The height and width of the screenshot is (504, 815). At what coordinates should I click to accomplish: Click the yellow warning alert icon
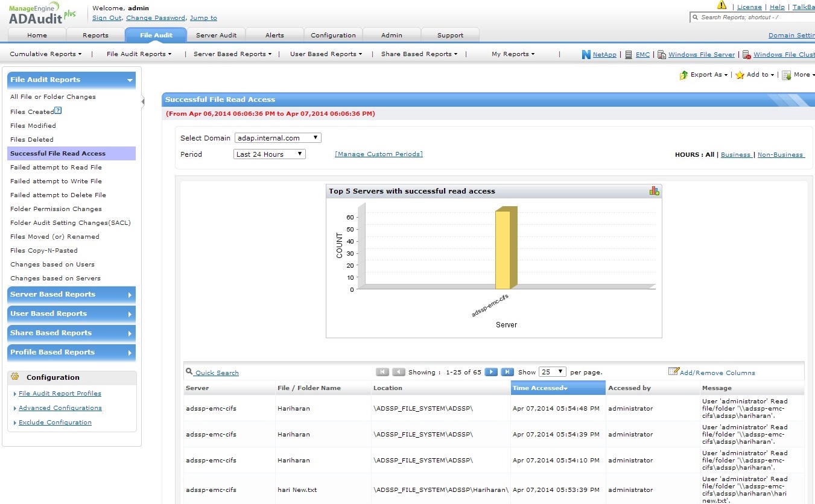[721, 5]
